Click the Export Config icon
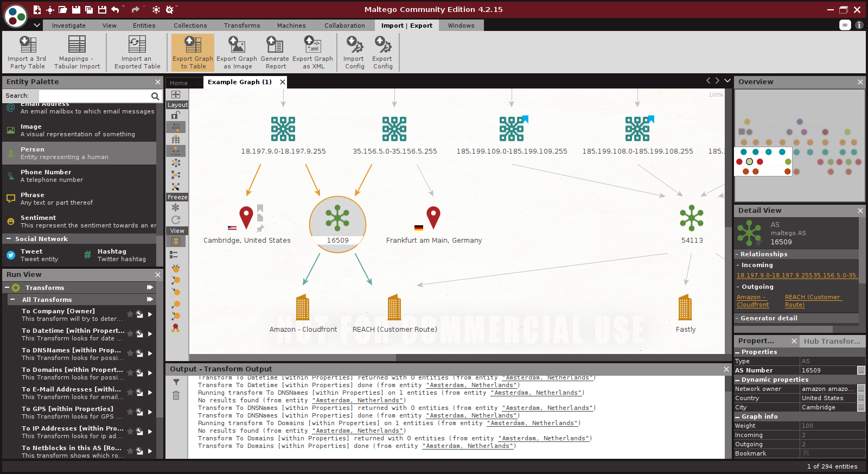868x474 pixels. (382, 52)
